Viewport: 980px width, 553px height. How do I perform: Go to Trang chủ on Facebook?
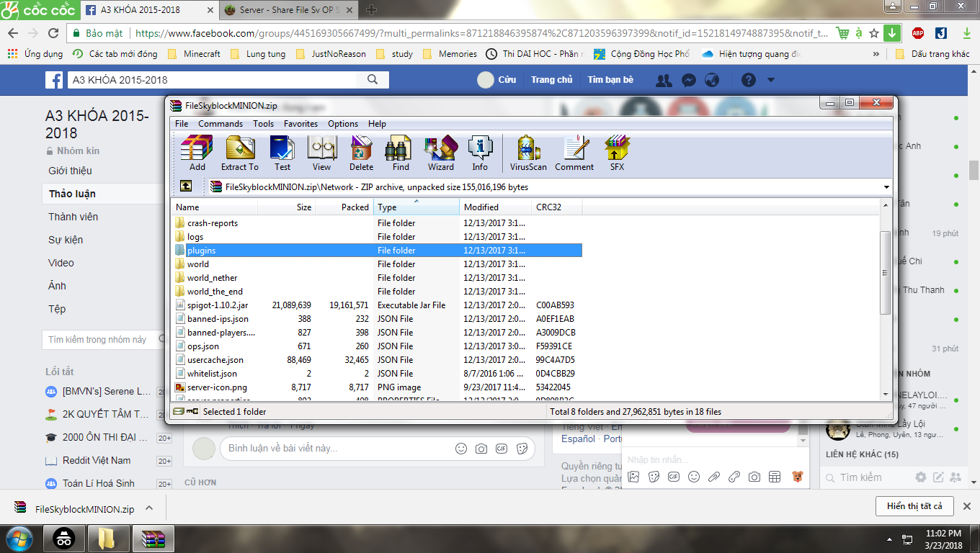[x=552, y=80]
